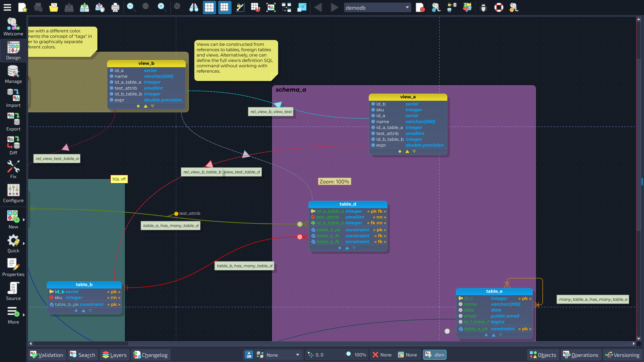The height and width of the screenshot is (362, 644).
Task: Open the find objects binoculars icon
Action: coord(194,8)
